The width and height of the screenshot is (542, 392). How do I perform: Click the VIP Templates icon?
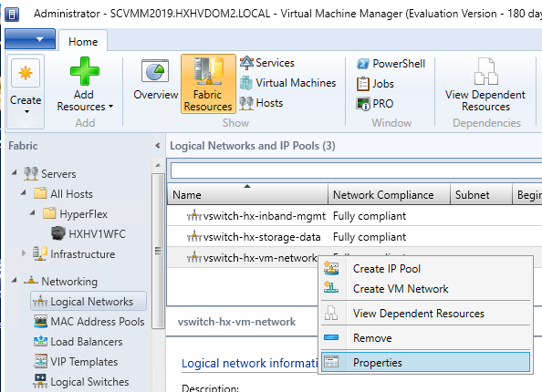click(x=40, y=361)
